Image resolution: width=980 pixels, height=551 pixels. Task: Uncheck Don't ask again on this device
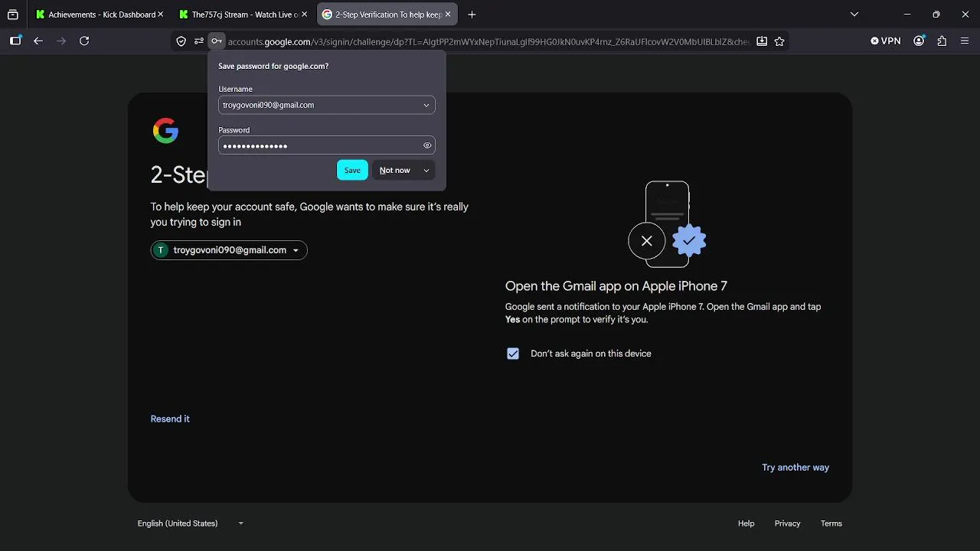click(x=513, y=354)
